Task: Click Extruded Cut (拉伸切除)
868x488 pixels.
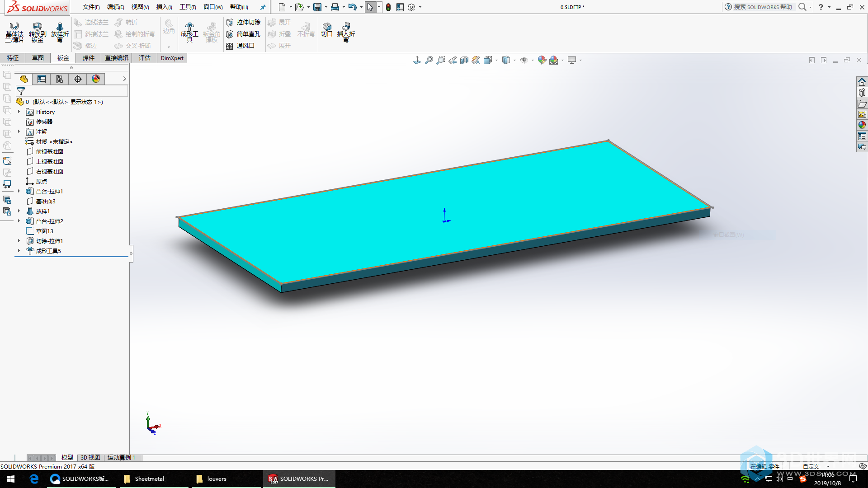Action: click(x=243, y=22)
